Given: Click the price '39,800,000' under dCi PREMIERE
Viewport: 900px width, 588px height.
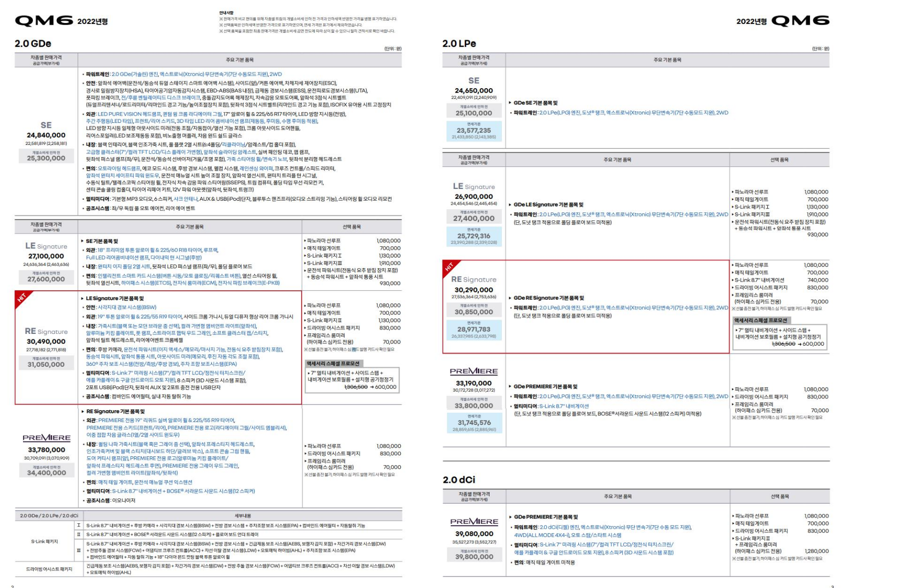Looking at the screenshot, I should [x=474, y=557].
